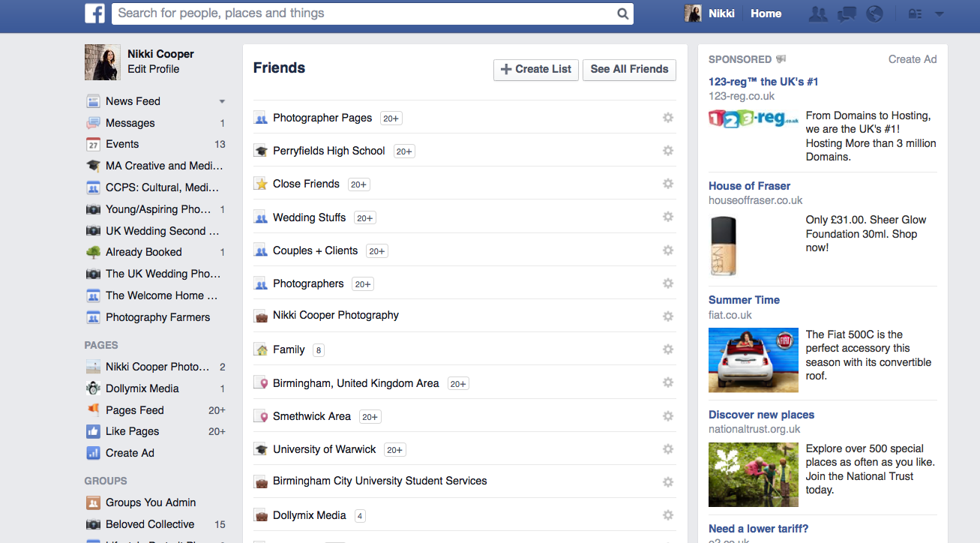
Task: Open gear menu for Family list
Action: [x=668, y=349]
